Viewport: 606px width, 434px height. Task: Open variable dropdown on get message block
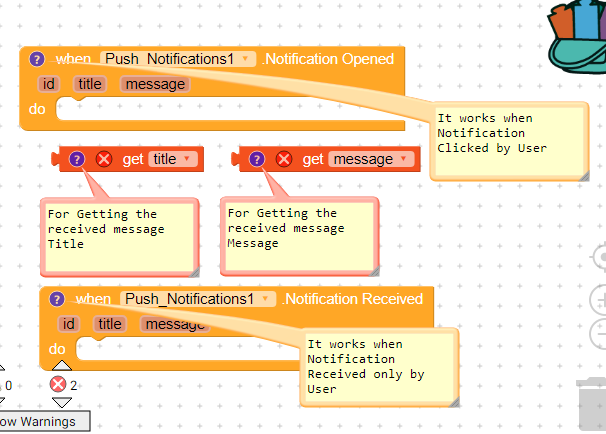point(371,159)
